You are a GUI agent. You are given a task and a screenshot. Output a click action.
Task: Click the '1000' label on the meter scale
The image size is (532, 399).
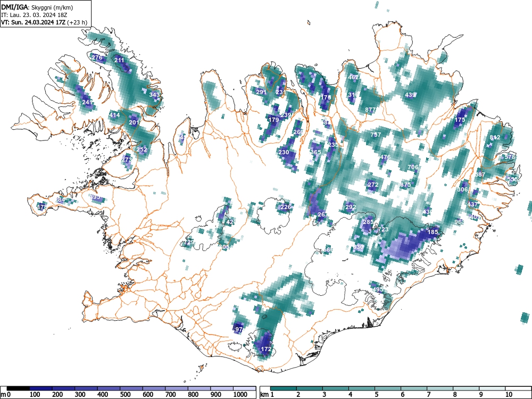pyautogui.click(x=240, y=395)
